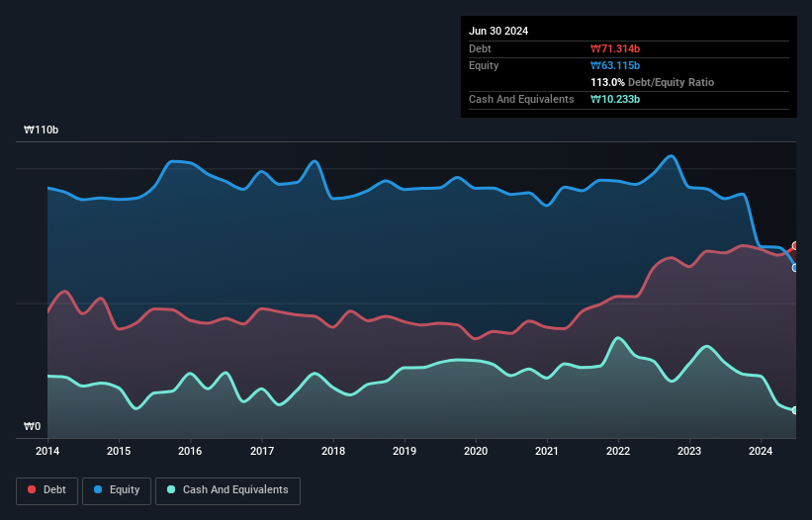Toggle the Debt series legend button
Image resolution: width=812 pixels, height=520 pixels.
tap(47, 490)
